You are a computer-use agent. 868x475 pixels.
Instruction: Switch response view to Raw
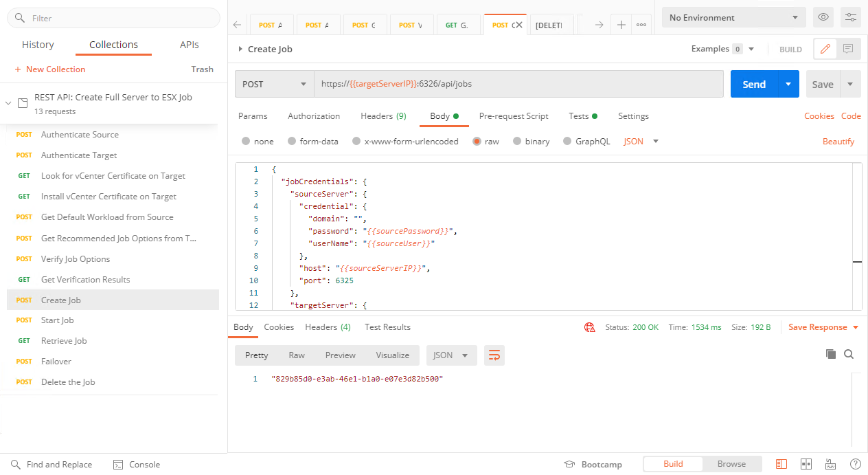[x=297, y=355]
